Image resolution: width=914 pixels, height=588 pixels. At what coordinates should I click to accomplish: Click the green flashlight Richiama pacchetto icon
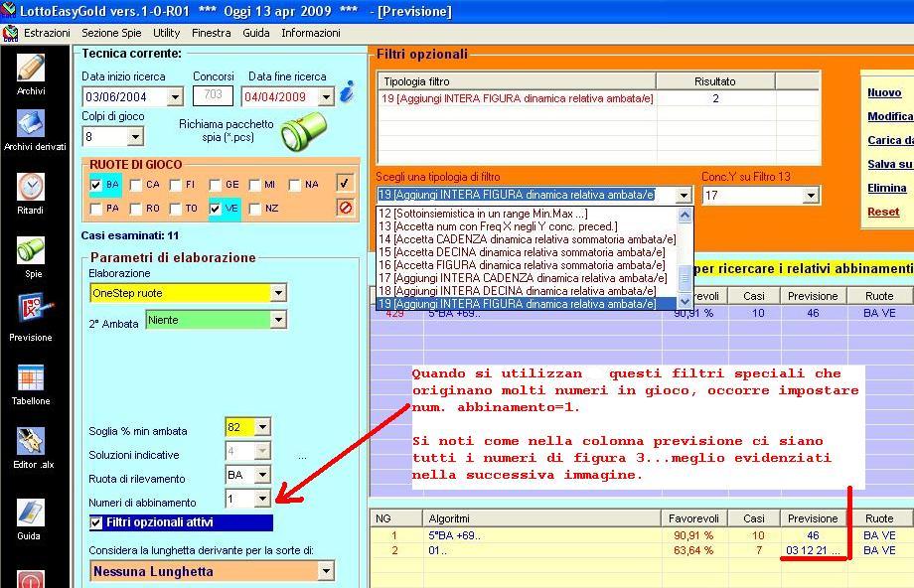303,130
